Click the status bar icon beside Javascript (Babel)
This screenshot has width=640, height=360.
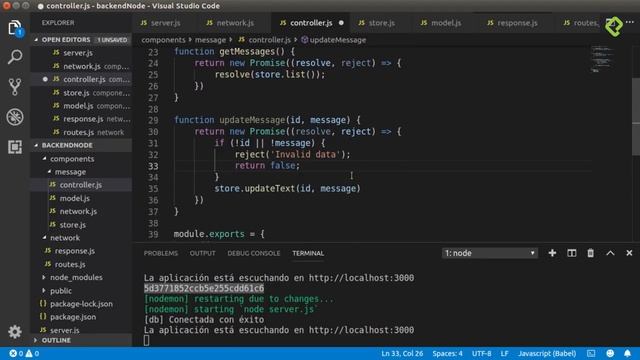point(591,353)
